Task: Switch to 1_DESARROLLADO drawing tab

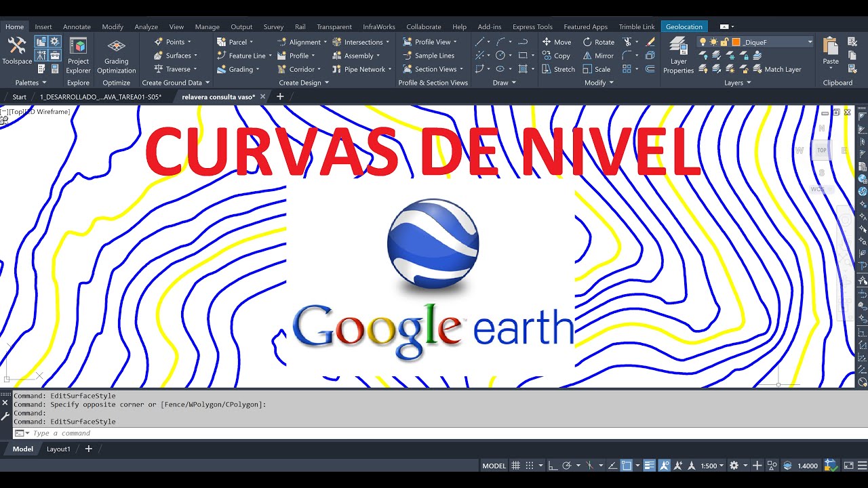Action: 100,97
